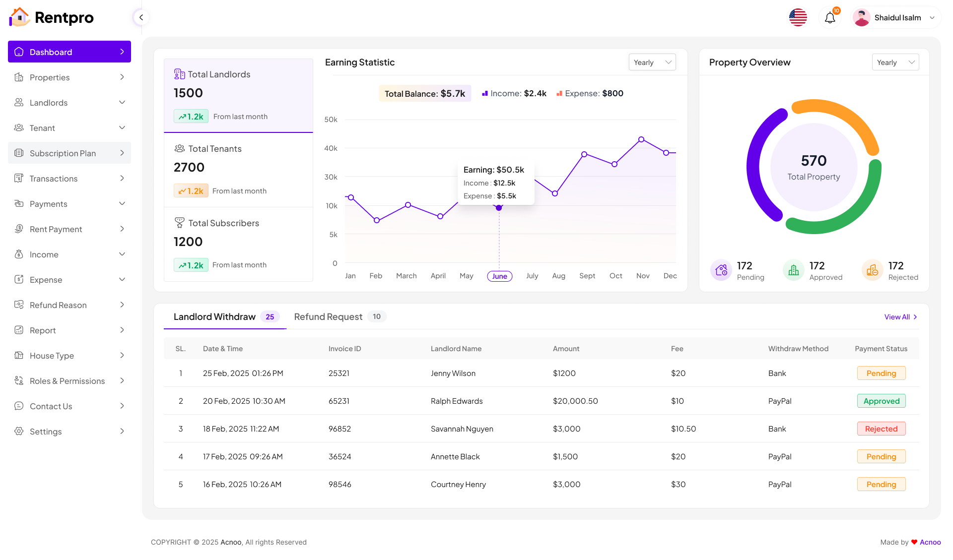Expand the Shaidul Isalm profile menu
The height and width of the screenshot is (560, 953).
click(x=897, y=18)
